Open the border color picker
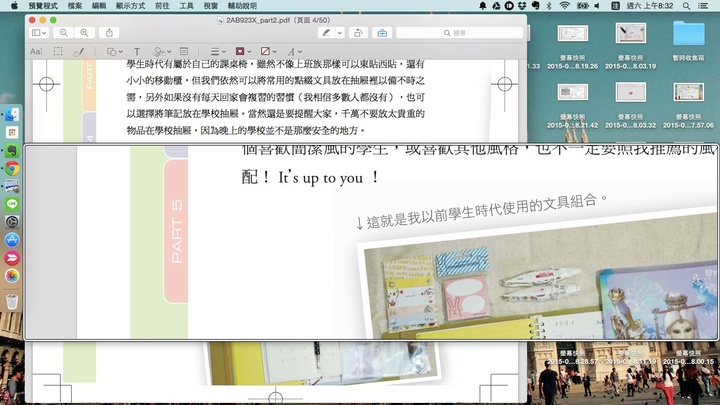Screen dimensions: 720x405 (242, 51)
